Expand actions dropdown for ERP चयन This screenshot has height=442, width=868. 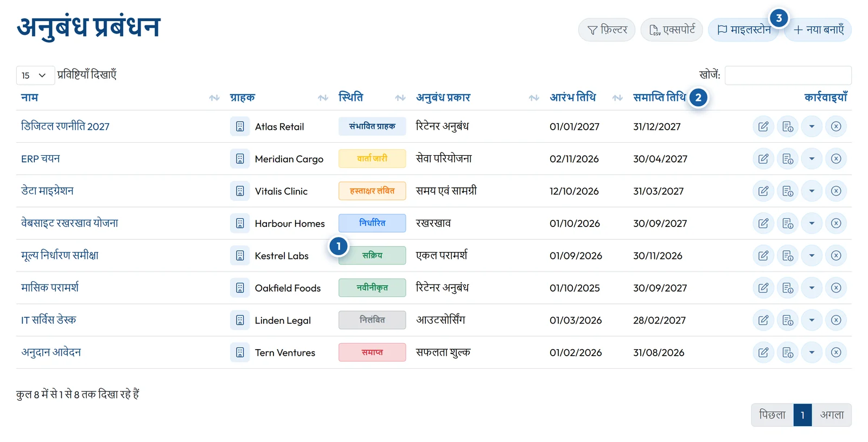[x=812, y=159]
